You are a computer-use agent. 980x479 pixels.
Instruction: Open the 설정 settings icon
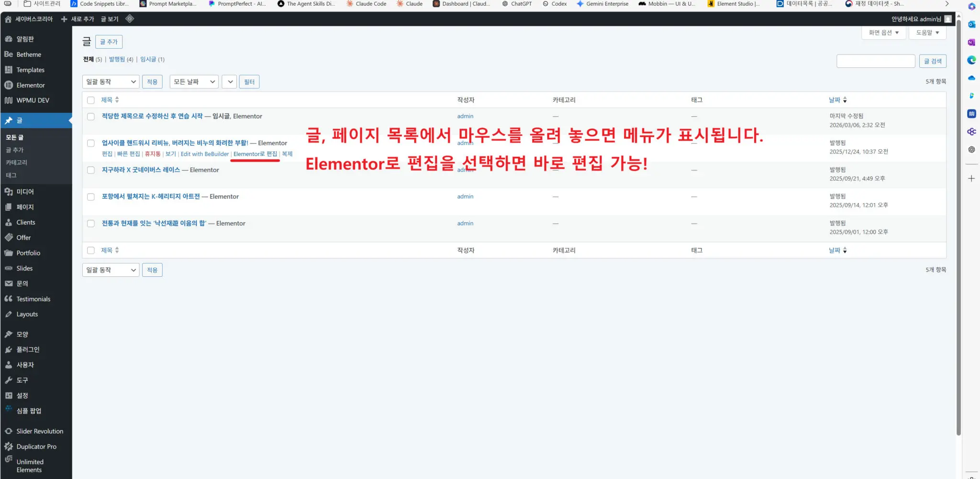[9, 395]
